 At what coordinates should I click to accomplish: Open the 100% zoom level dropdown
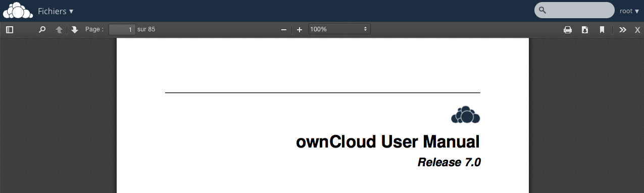(x=339, y=29)
